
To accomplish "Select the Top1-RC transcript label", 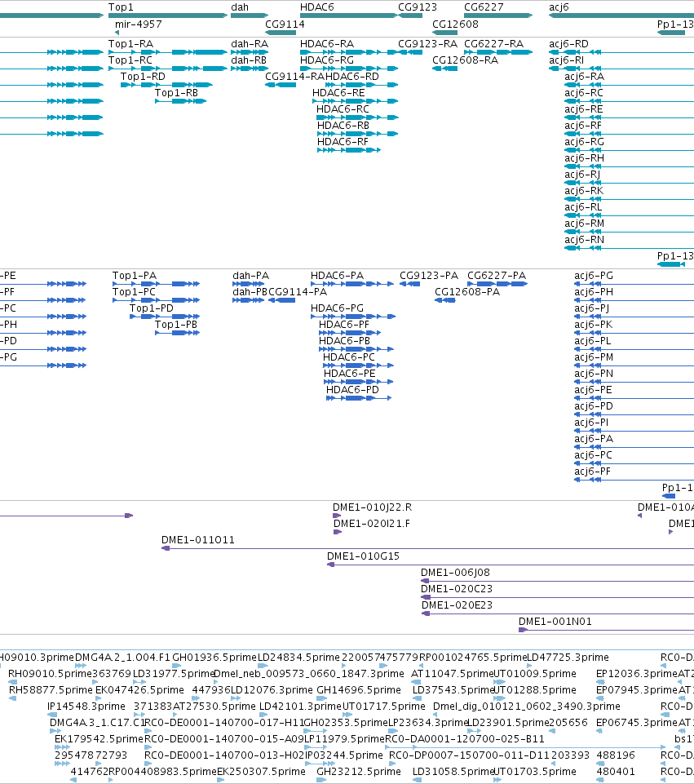I will pos(130,60).
